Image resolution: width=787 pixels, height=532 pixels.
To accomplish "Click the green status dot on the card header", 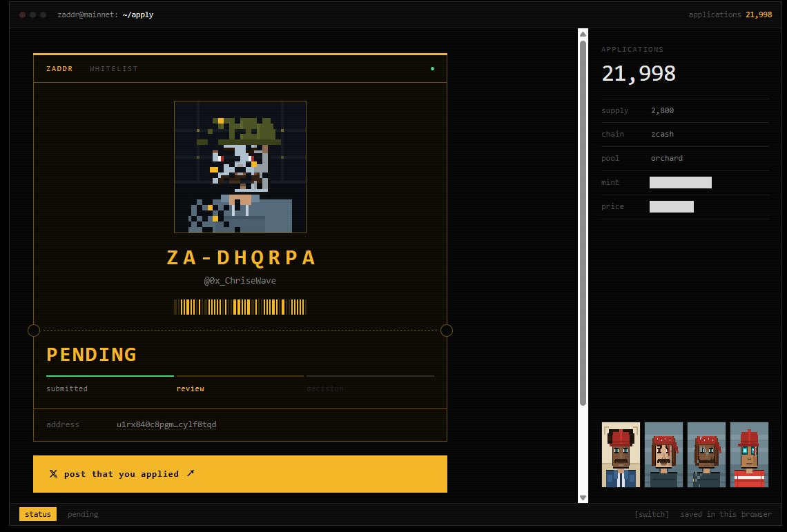I will 432,69.
